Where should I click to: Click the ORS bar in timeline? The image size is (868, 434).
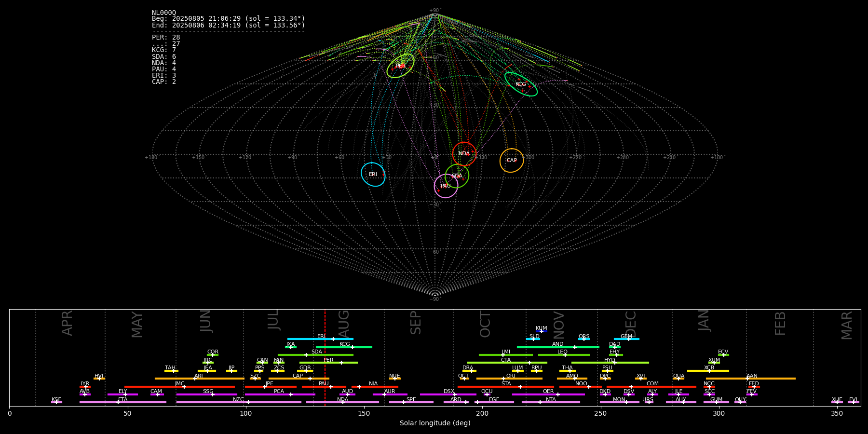[x=584, y=339]
